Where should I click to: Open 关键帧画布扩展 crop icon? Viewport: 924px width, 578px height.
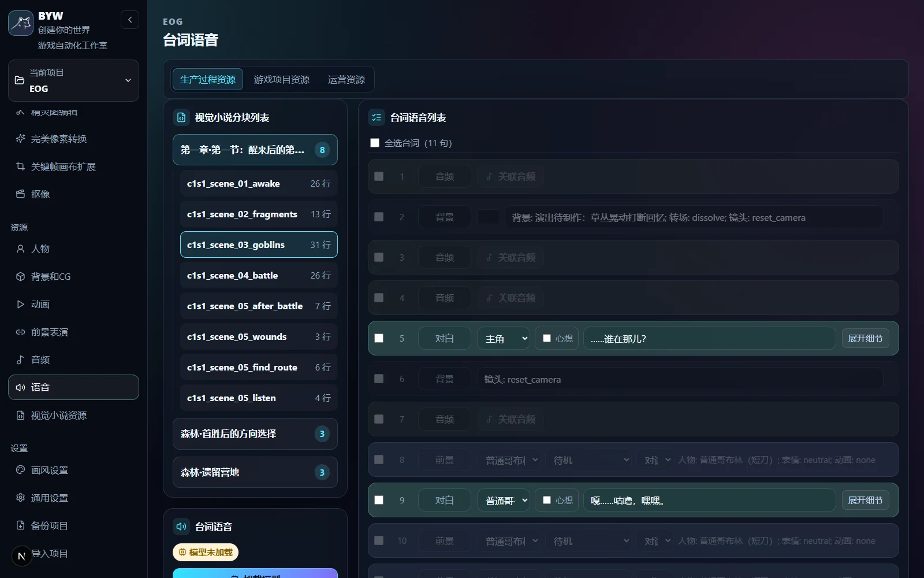[20, 166]
